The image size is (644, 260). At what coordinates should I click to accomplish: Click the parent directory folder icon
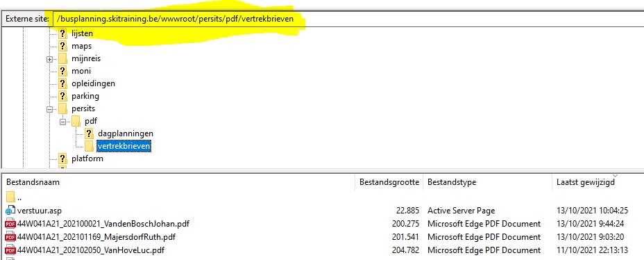pyautogui.click(x=10, y=197)
